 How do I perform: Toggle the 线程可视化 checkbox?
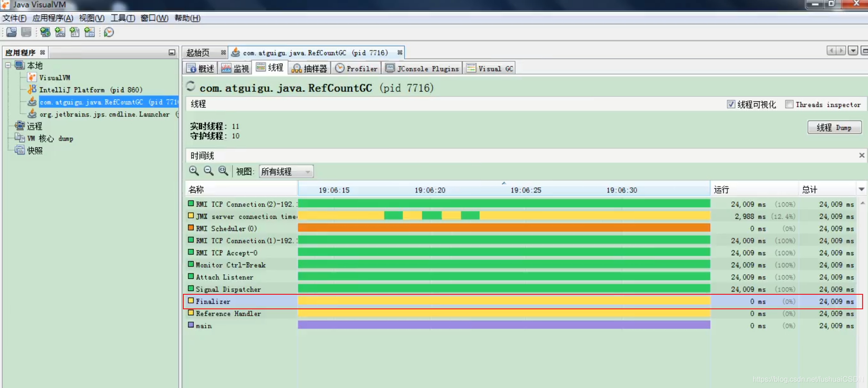point(731,104)
